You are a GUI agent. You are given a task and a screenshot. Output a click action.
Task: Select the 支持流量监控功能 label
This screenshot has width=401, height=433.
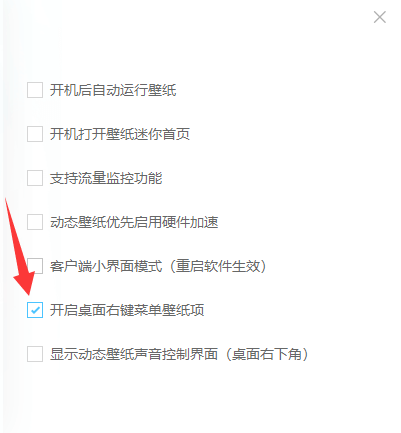click(106, 178)
